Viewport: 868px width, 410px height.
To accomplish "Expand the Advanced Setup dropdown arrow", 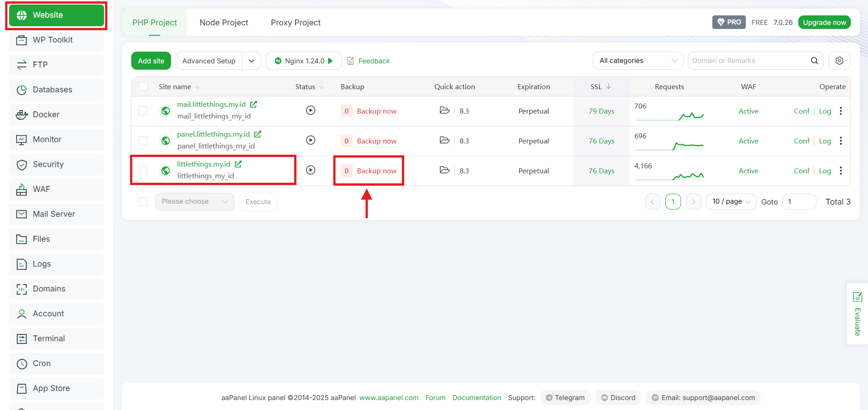I will pyautogui.click(x=252, y=61).
